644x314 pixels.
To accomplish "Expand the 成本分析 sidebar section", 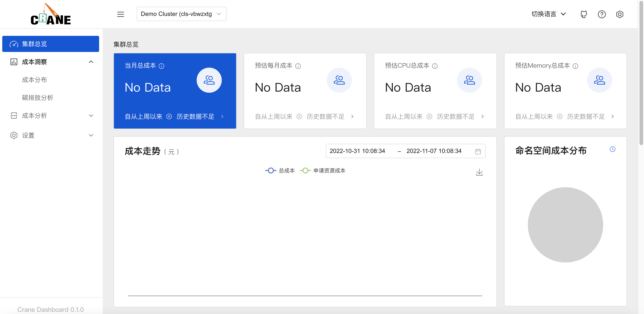I will click(x=91, y=116).
